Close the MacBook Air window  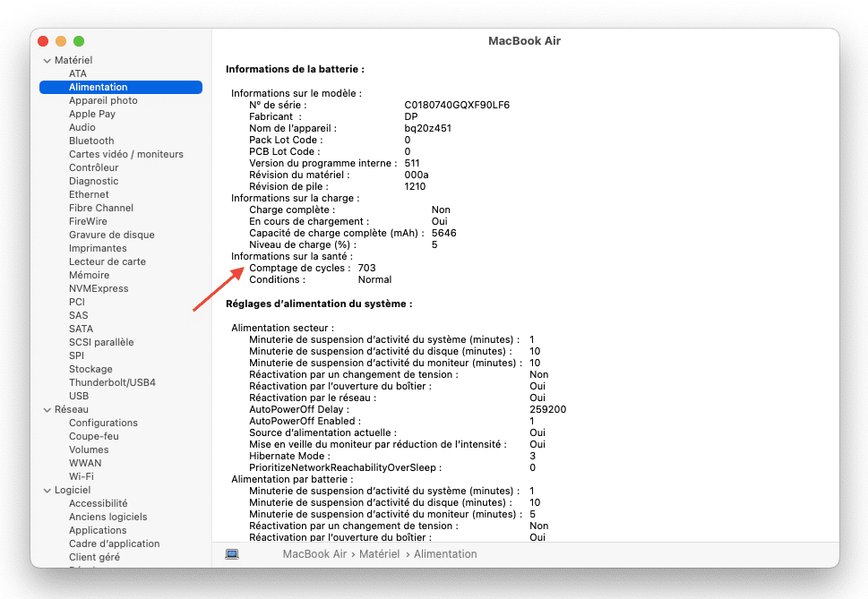coord(43,41)
